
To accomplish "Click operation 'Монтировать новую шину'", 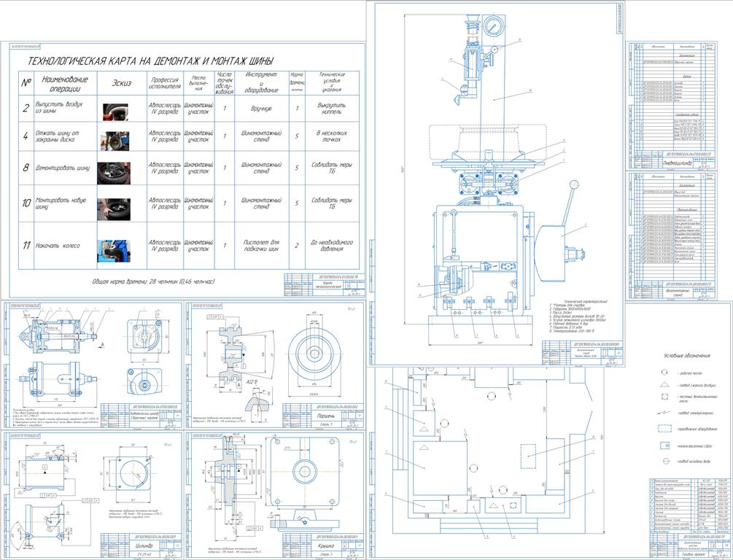I will point(61,203).
